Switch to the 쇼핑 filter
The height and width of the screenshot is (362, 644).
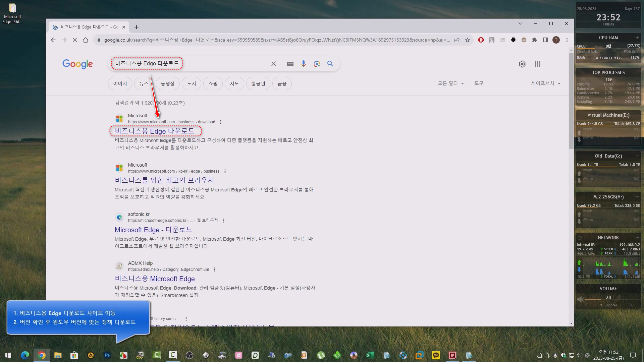click(213, 83)
